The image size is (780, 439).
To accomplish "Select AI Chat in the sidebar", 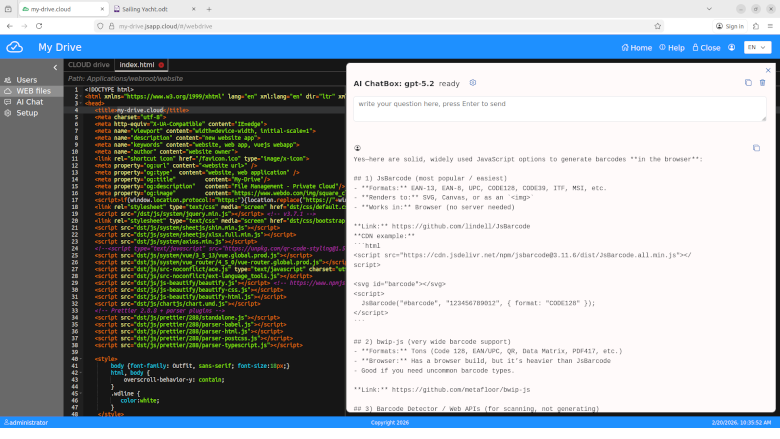I will click(29, 102).
